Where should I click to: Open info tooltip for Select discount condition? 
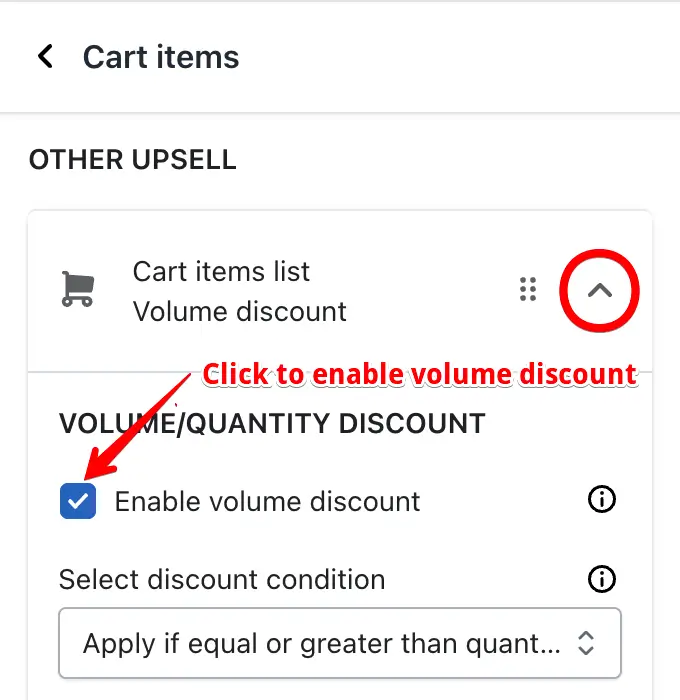pos(601,579)
